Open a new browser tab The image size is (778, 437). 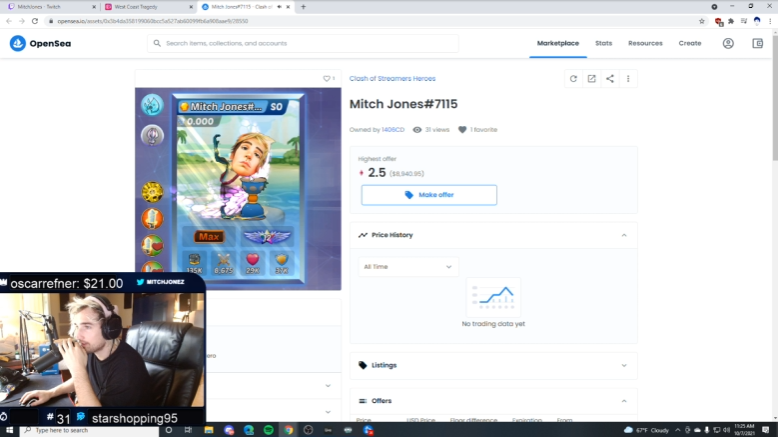coord(303,7)
